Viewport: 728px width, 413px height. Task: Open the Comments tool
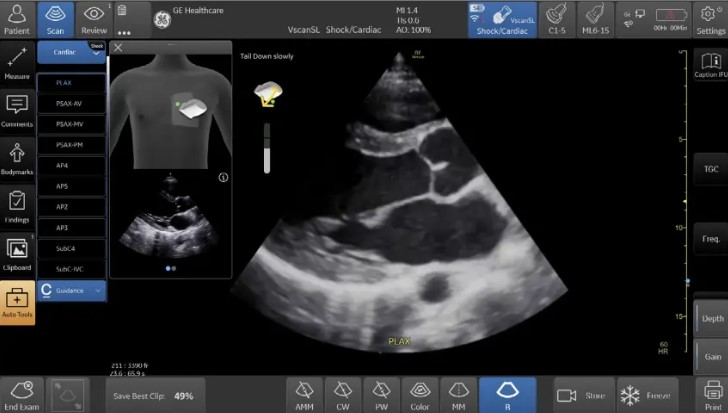(17, 110)
